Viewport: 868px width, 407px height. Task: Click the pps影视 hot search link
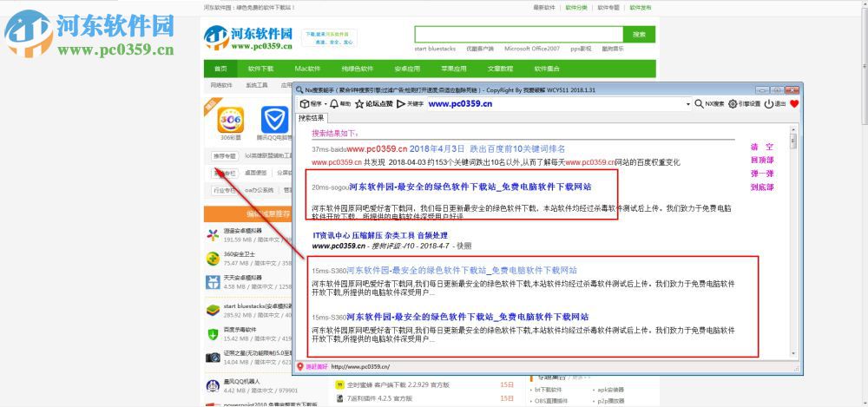pyautogui.click(x=581, y=49)
